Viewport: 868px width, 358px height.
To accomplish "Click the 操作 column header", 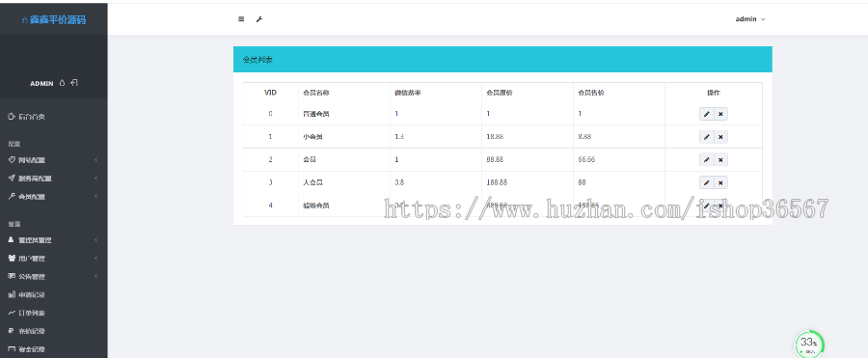I will coord(714,93).
